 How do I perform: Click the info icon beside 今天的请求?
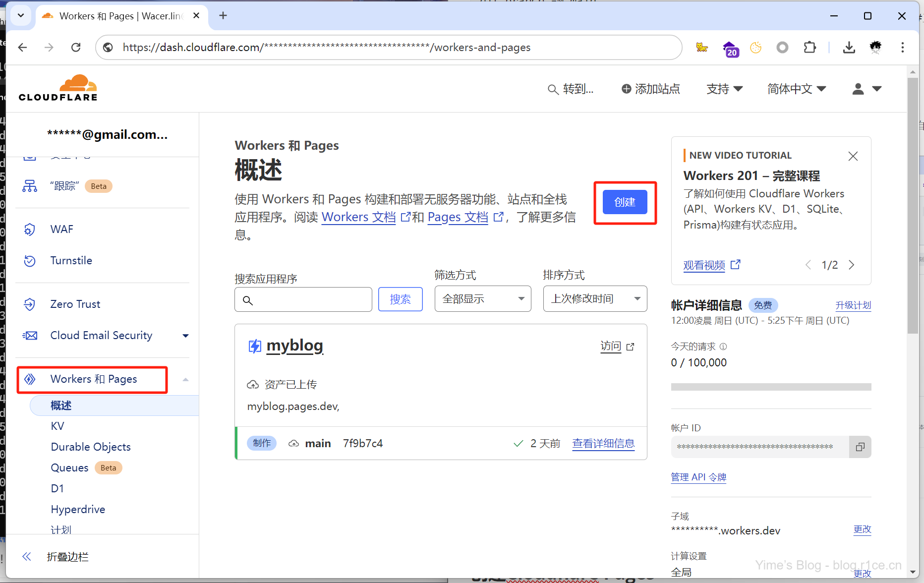(x=723, y=347)
